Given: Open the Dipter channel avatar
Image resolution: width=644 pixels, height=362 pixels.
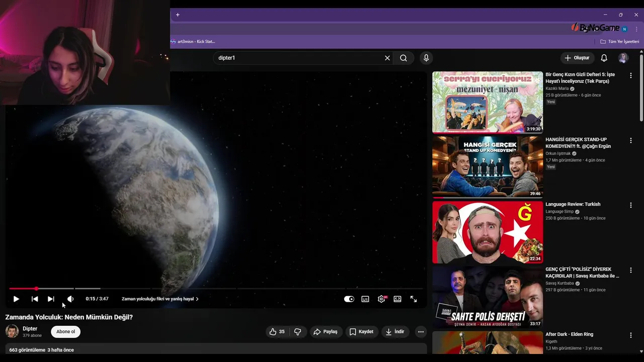Looking at the screenshot, I should [x=12, y=331].
